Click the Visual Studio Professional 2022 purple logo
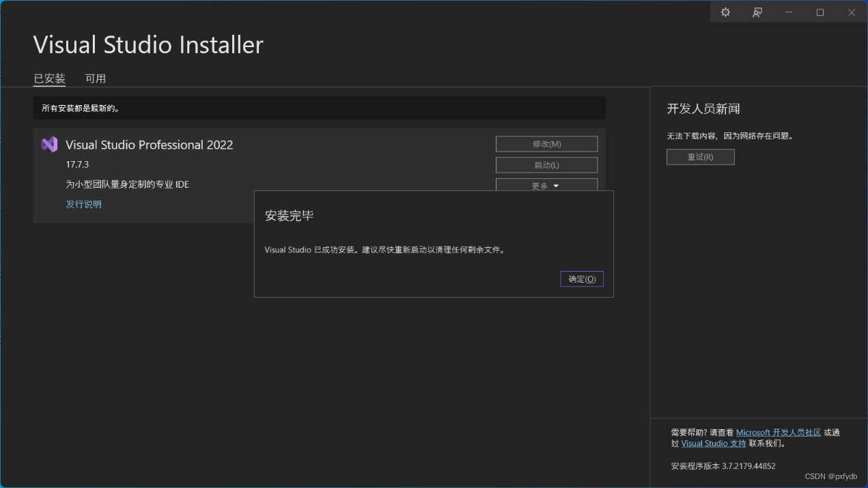This screenshot has width=868, height=488. tap(48, 144)
